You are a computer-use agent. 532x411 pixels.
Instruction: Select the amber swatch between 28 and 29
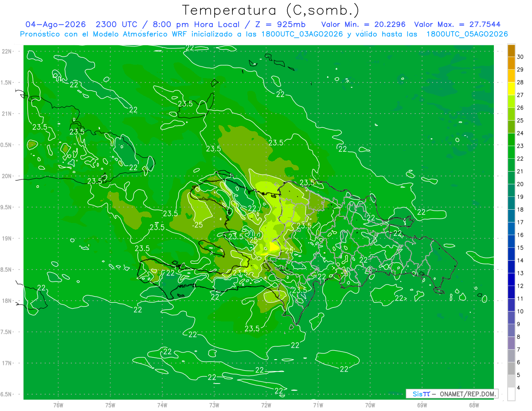pyautogui.click(x=511, y=76)
